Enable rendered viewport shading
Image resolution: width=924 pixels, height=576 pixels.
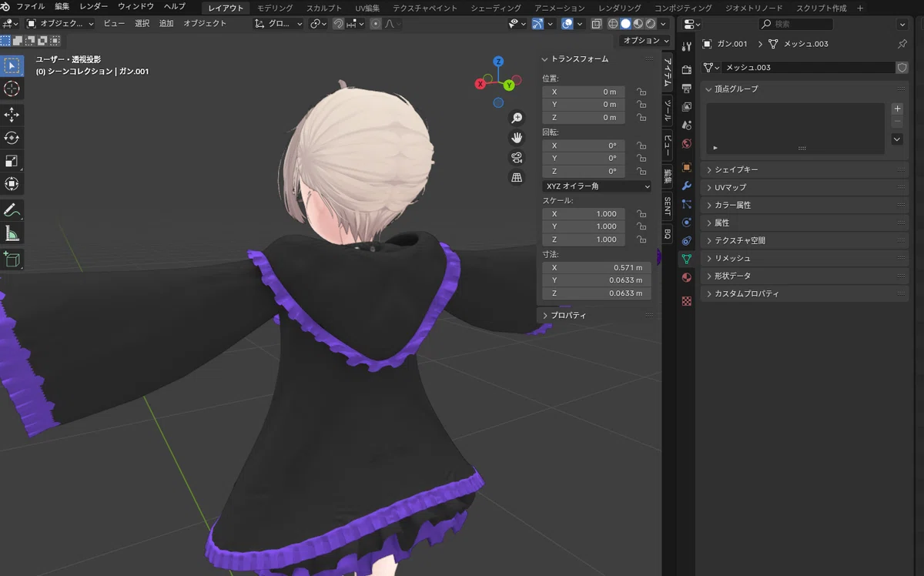[x=651, y=24]
